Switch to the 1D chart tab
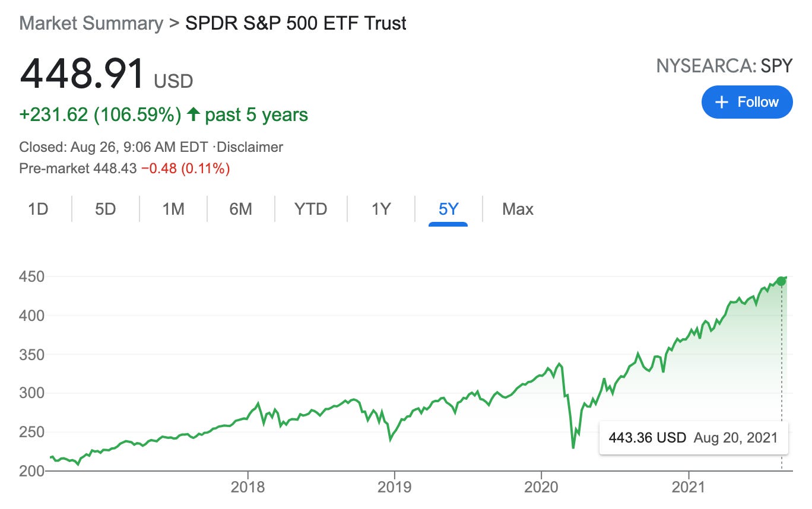 [39, 209]
